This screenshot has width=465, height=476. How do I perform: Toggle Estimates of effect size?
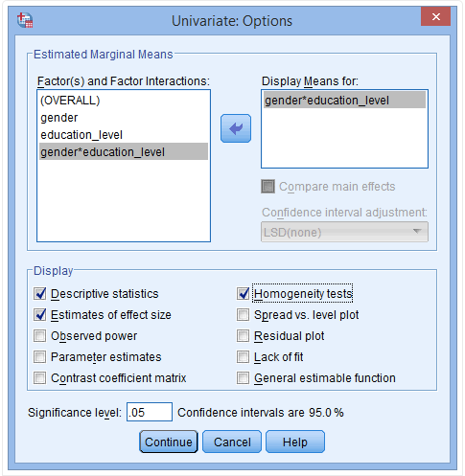(40, 315)
